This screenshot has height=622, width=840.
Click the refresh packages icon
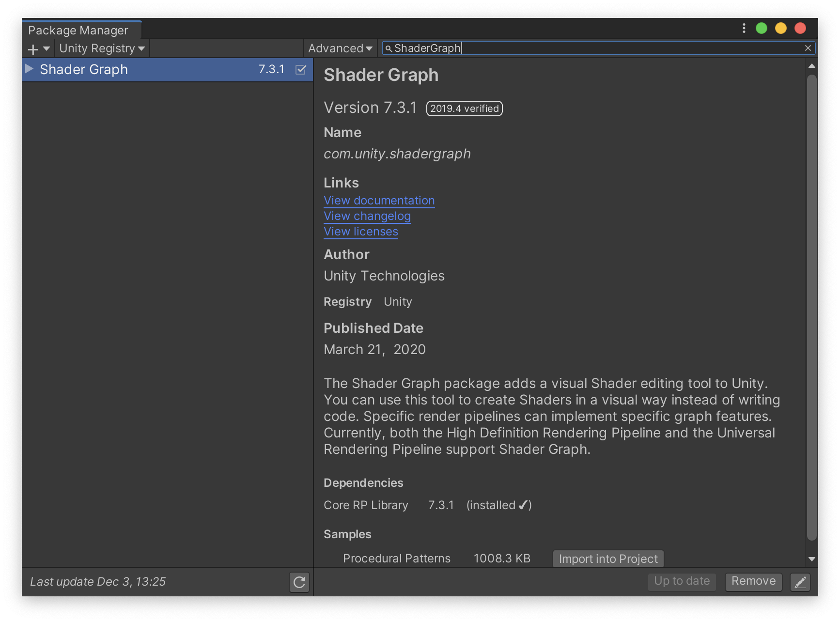point(299,582)
